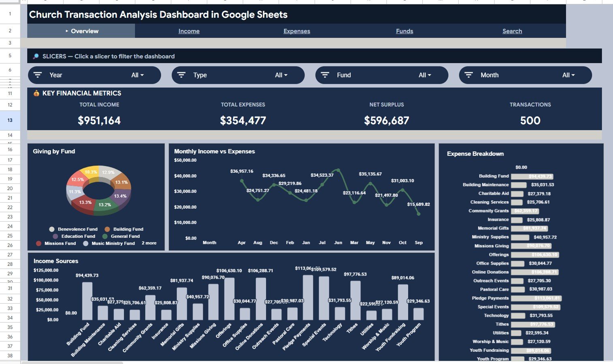
Task: Click the Offerings bar in Expense Breakdown
Action: click(535, 255)
